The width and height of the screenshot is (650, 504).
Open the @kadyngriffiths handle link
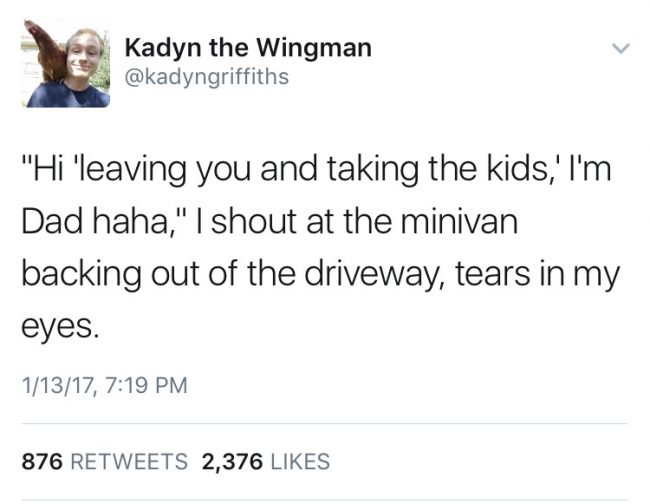coord(206,77)
